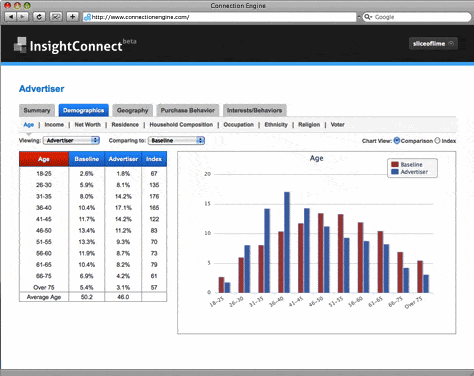Open the Comparing to Baseline dropdown
The width and height of the screenshot is (474, 376).
click(176, 140)
